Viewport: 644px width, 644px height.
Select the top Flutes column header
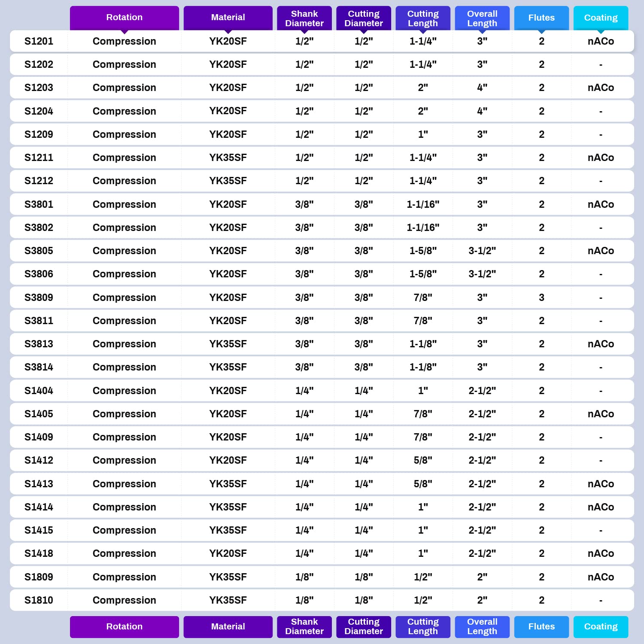(x=541, y=18)
